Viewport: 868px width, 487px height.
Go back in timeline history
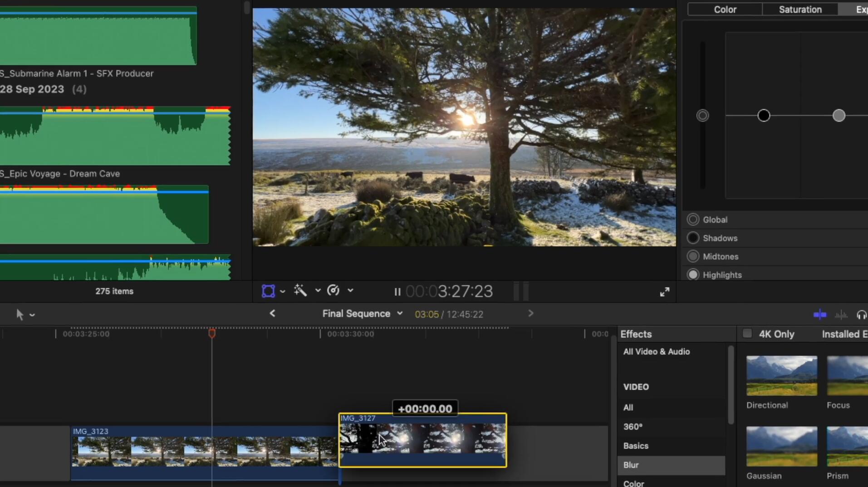[x=272, y=313]
